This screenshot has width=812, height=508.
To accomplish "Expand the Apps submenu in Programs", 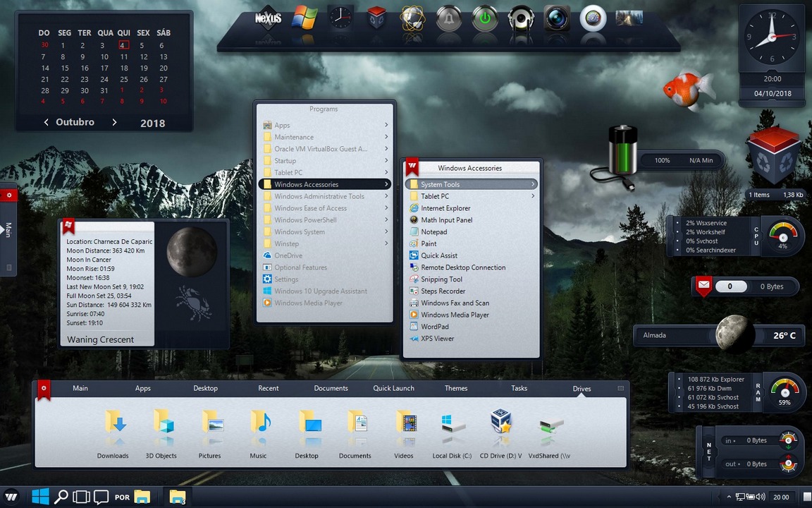I will tap(325, 125).
